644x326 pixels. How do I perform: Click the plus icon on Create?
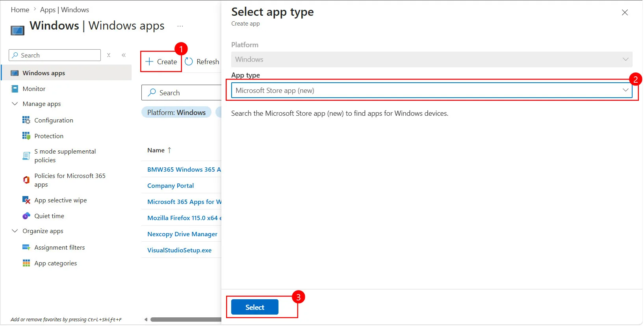point(149,62)
